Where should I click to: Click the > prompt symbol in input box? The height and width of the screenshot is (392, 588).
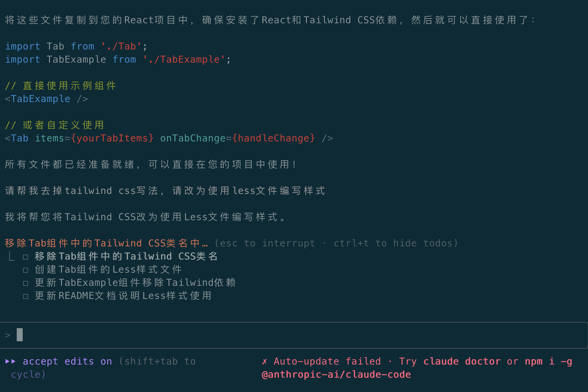(x=8, y=335)
